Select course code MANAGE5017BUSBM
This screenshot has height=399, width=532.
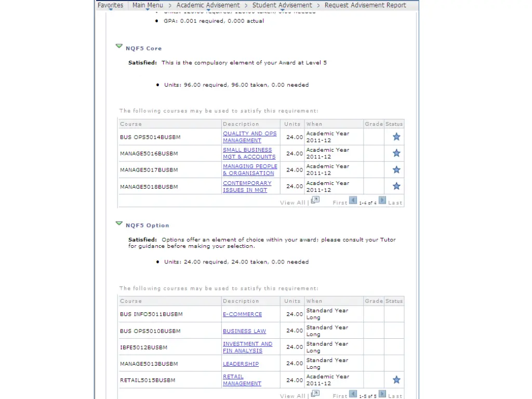pyautogui.click(x=149, y=170)
